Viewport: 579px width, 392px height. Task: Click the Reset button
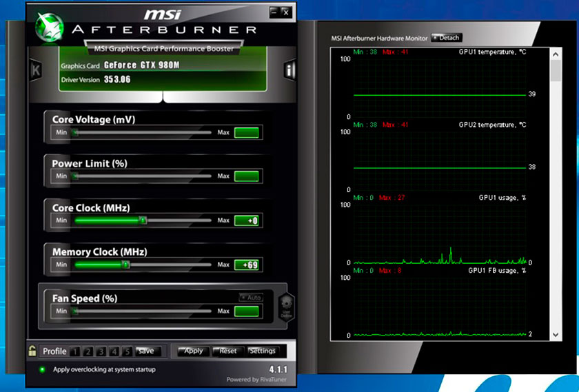[x=229, y=351]
